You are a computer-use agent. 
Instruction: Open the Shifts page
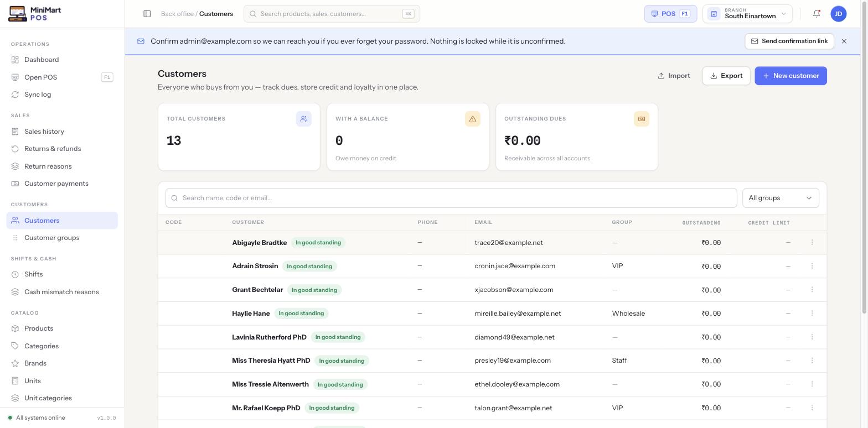(x=62, y=274)
